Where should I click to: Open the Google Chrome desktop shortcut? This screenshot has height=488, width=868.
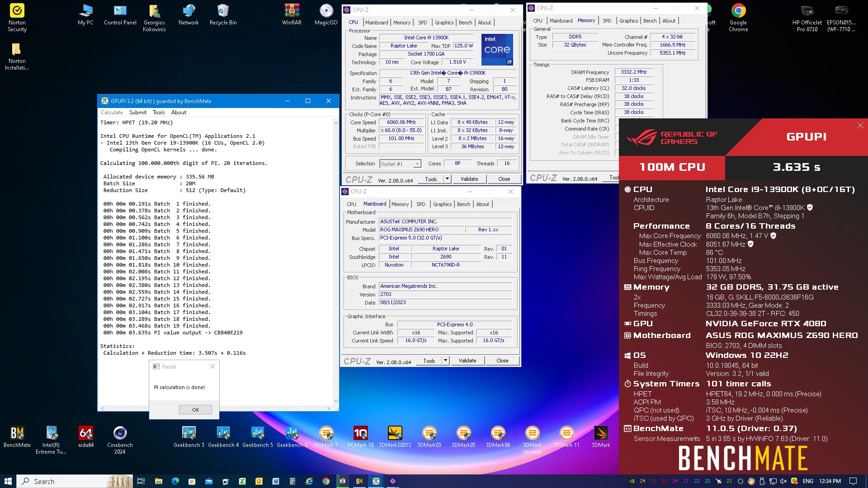click(x=738, y=18)
